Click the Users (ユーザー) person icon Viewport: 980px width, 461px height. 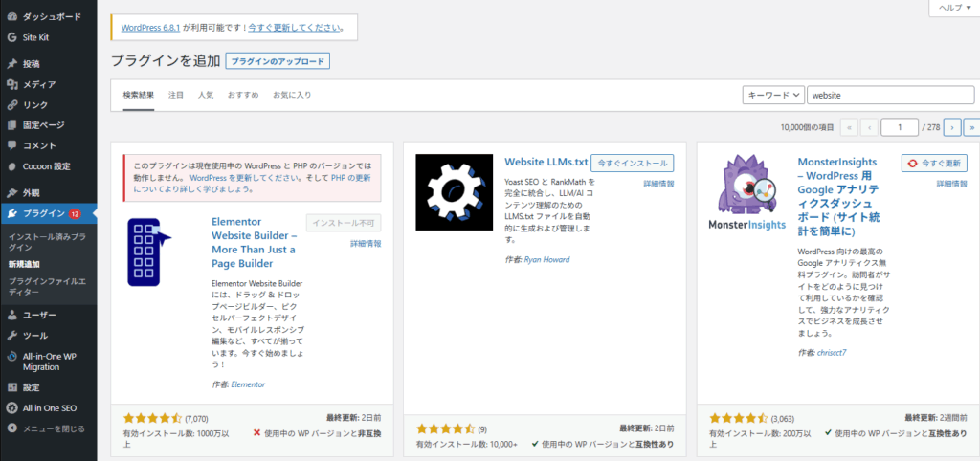coord(11,315)
